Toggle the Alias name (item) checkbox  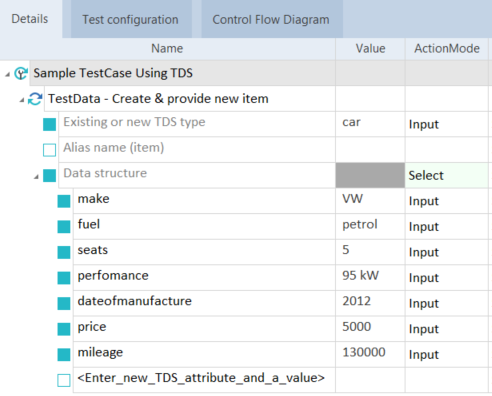(x=49, y=150)
